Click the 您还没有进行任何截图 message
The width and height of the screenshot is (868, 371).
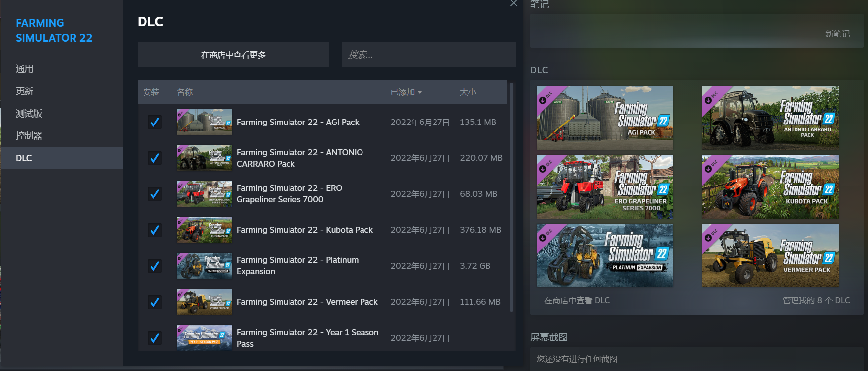click(577, 359)
